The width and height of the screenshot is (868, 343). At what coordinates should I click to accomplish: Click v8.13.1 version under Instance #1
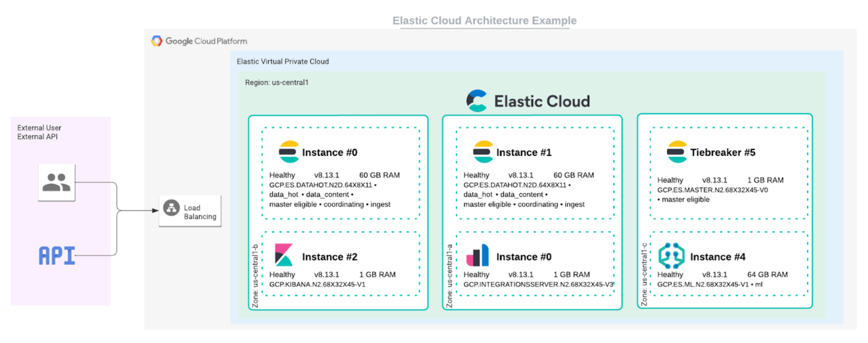click(x=521, y=175)
